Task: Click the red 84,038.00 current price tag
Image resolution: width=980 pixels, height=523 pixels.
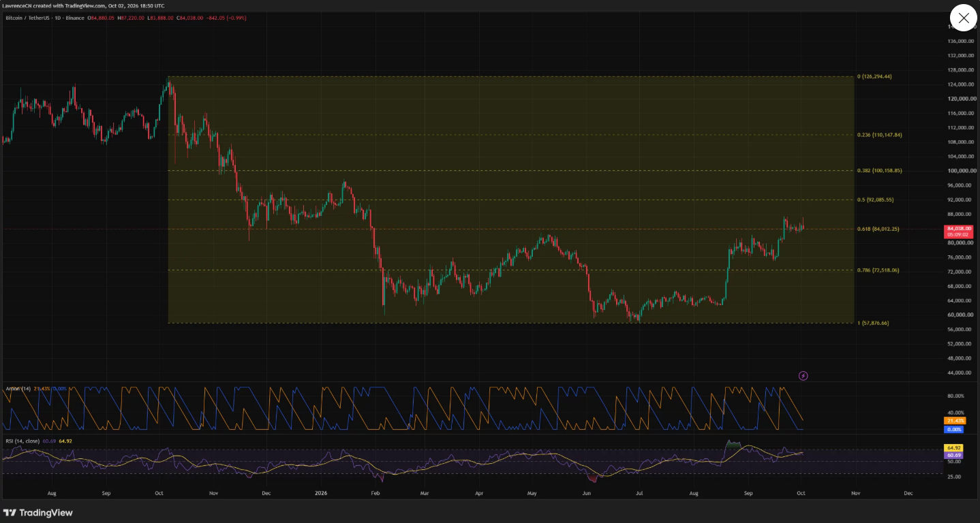Action: [x=958, y=232]
